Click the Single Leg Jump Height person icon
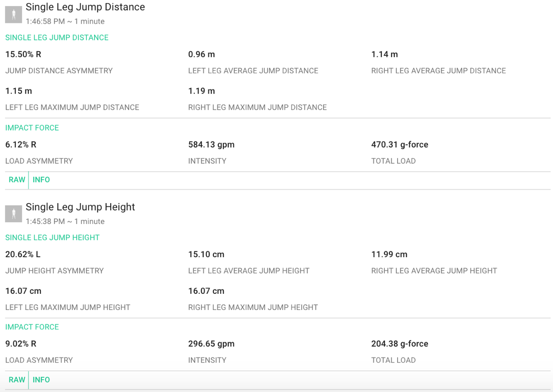 pos(13,214)
